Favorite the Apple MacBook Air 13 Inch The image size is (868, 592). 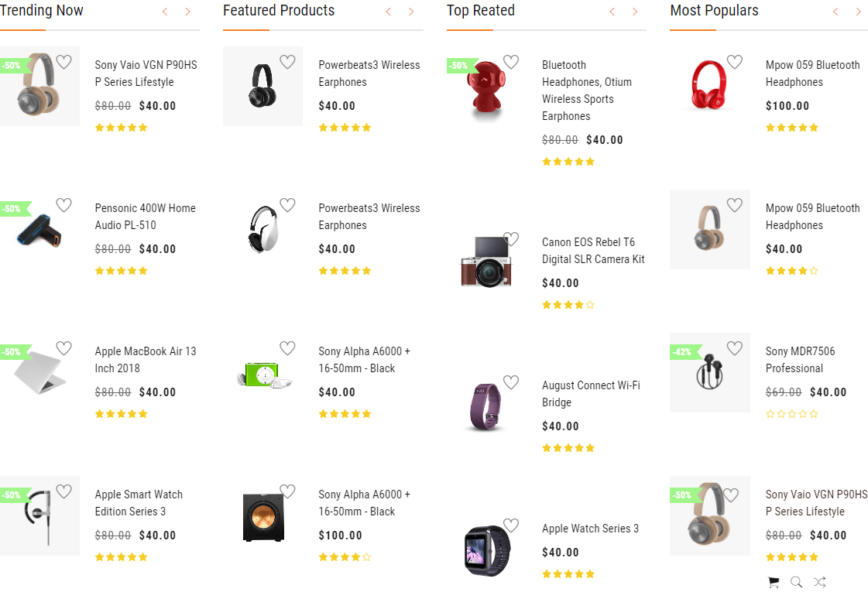tap(63, 348)
